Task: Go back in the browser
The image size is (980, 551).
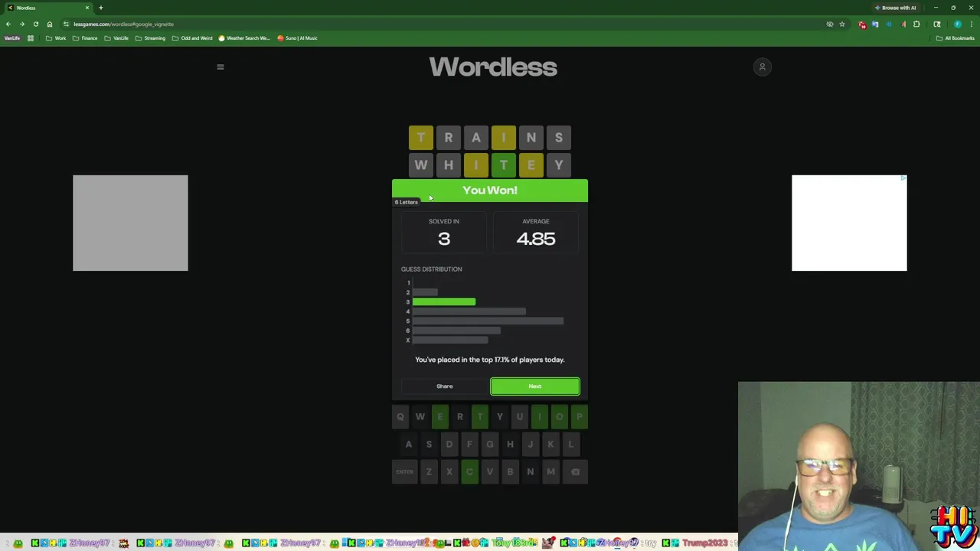Action: (x=8, y=24)
